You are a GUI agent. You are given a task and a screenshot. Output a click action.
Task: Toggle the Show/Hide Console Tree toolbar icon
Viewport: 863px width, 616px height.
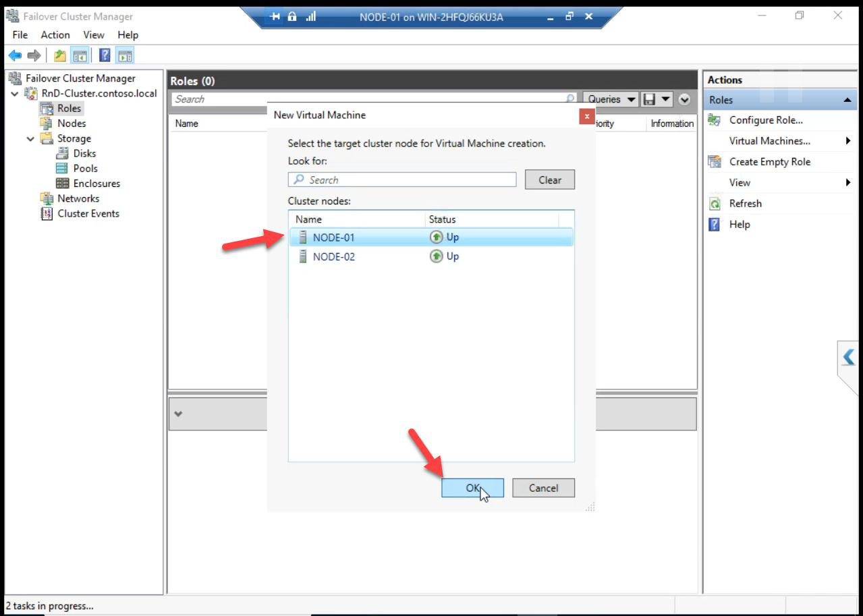coord(80,55)
